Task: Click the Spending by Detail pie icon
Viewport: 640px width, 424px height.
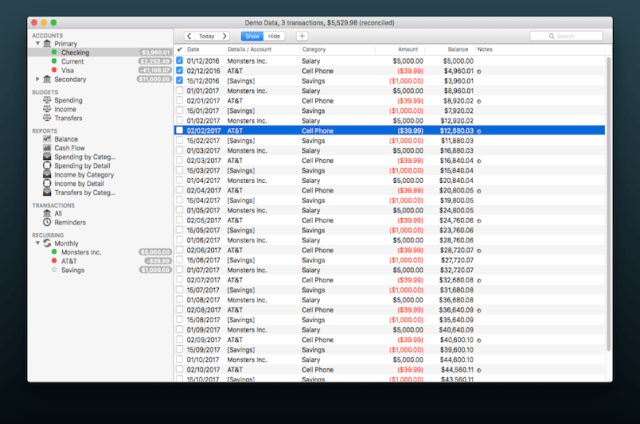Action: pyautogui.click(x=47, y=166)
